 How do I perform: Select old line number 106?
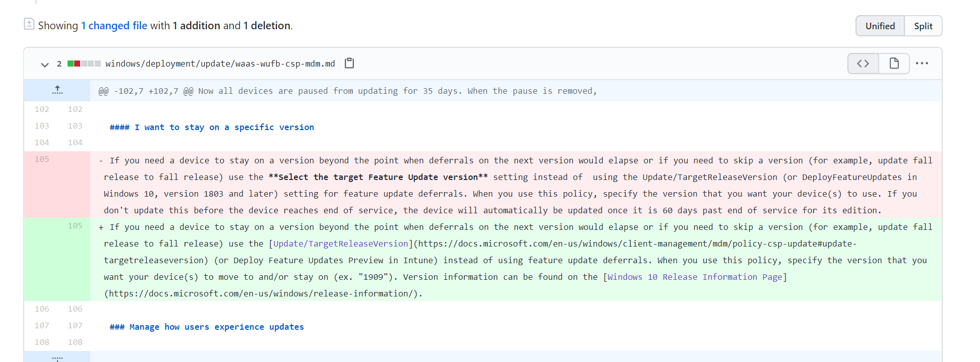tap(42, 309)
